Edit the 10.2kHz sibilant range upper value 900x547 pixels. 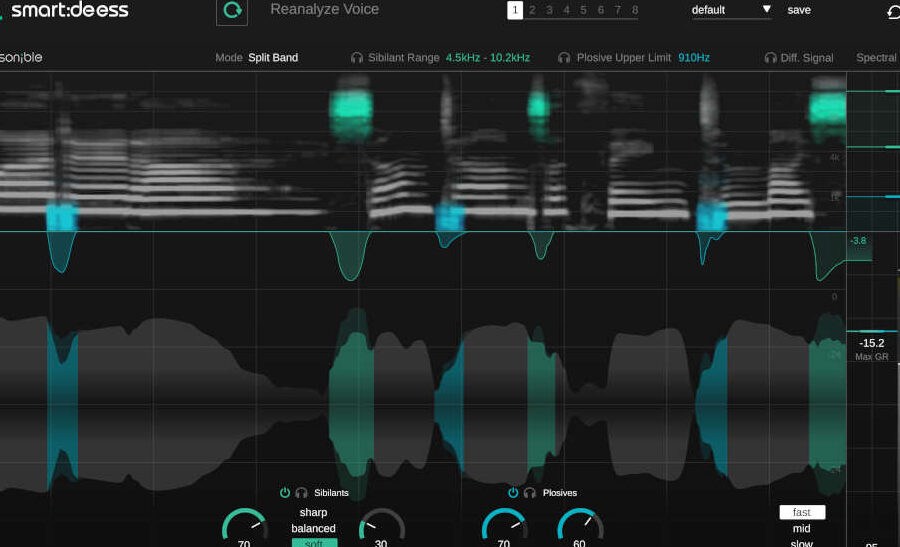510,57
